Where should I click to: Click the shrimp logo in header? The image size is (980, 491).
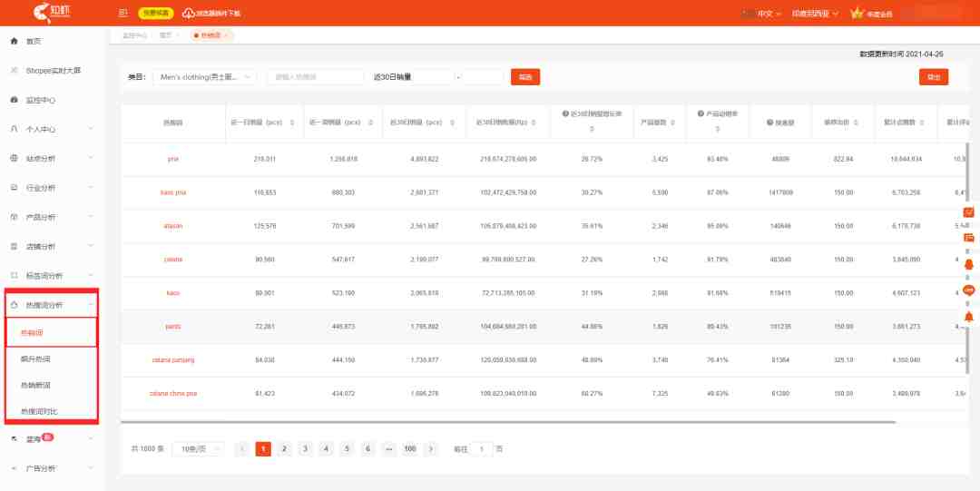(53, 12)
